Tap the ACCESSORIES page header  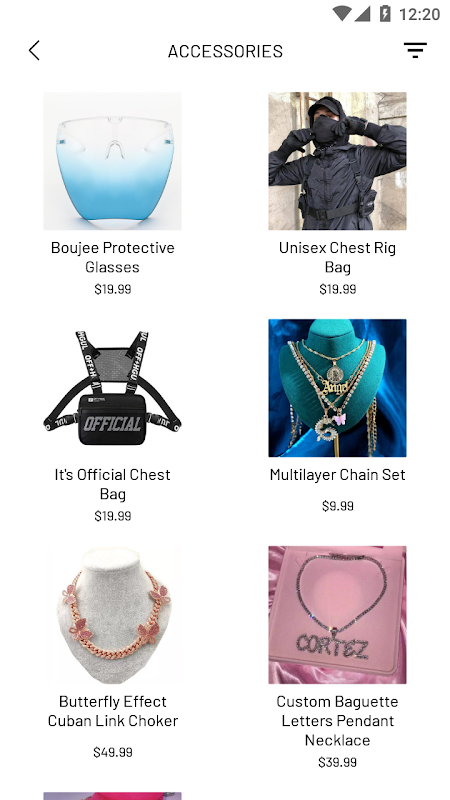225,51
